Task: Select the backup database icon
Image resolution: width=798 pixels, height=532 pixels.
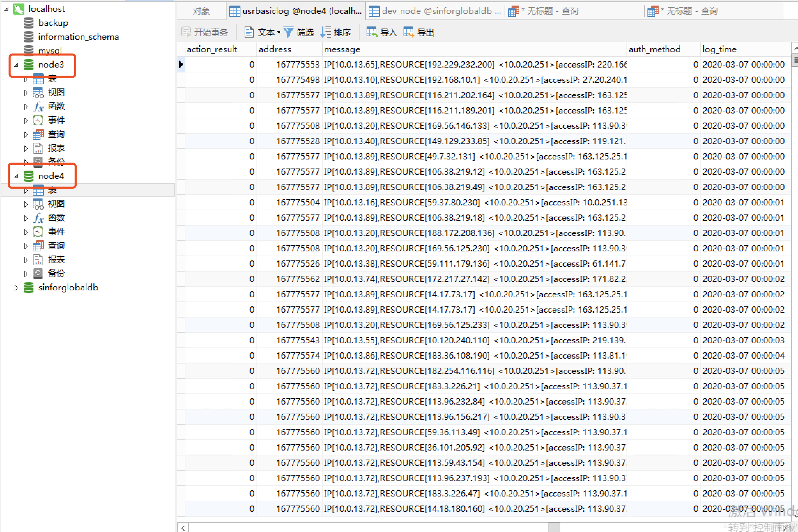Action: (x=29, y=23)
